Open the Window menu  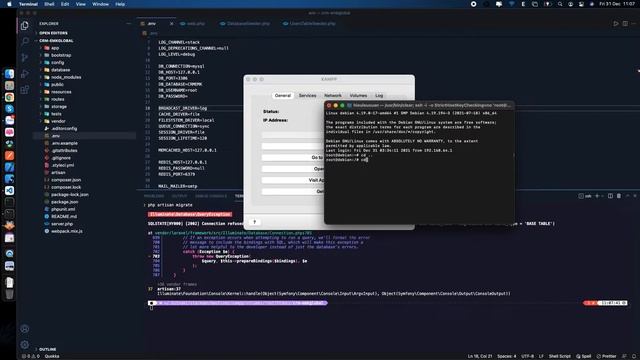click(x=100, y=4)
